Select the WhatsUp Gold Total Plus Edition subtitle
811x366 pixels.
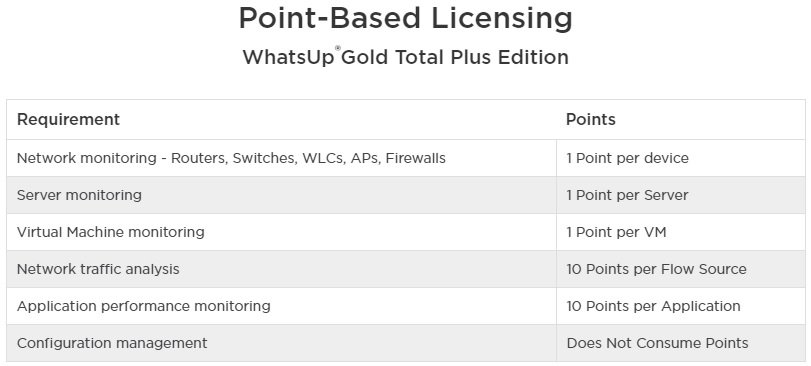406,57
